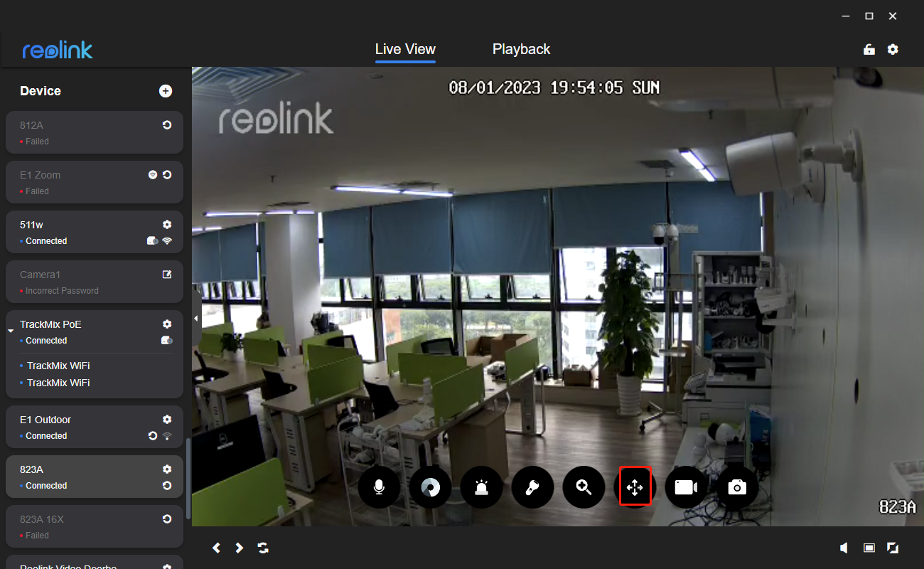Retry connection for E1 Zoom device

coord(167,175)
